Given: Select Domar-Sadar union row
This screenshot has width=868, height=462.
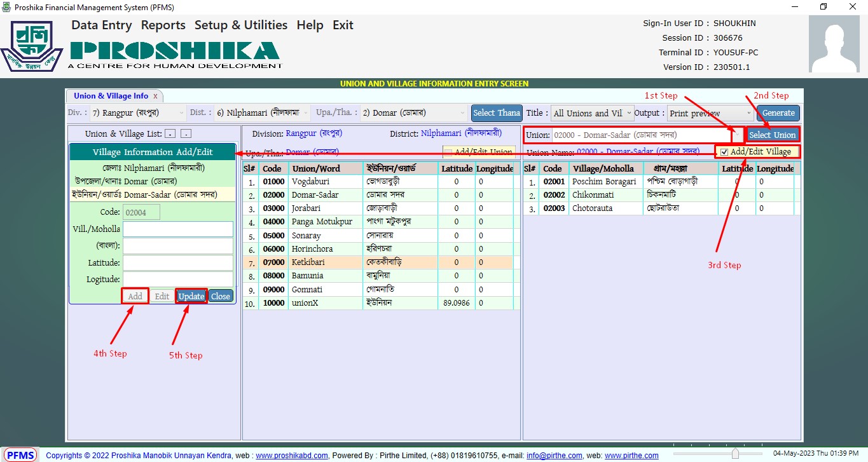Looking at the screenshot, I should (x=378, y=195).
